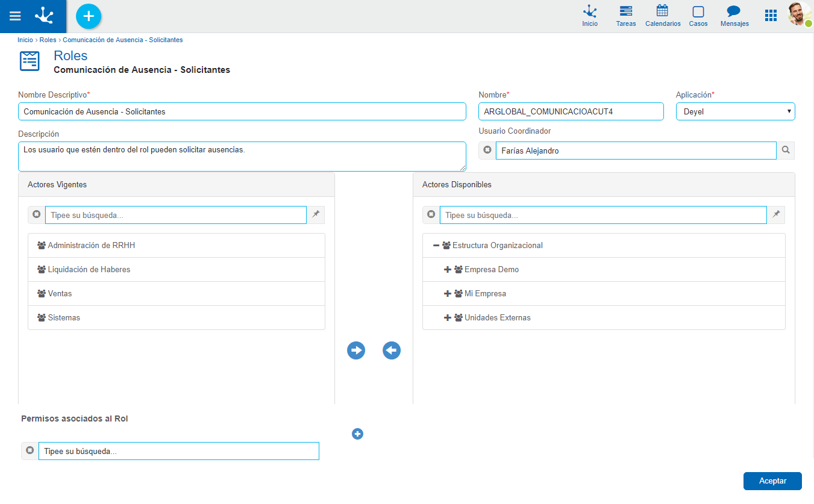Focus the Actores Vigentes search input
The image size is (814, 504).
tap(176, 215)
